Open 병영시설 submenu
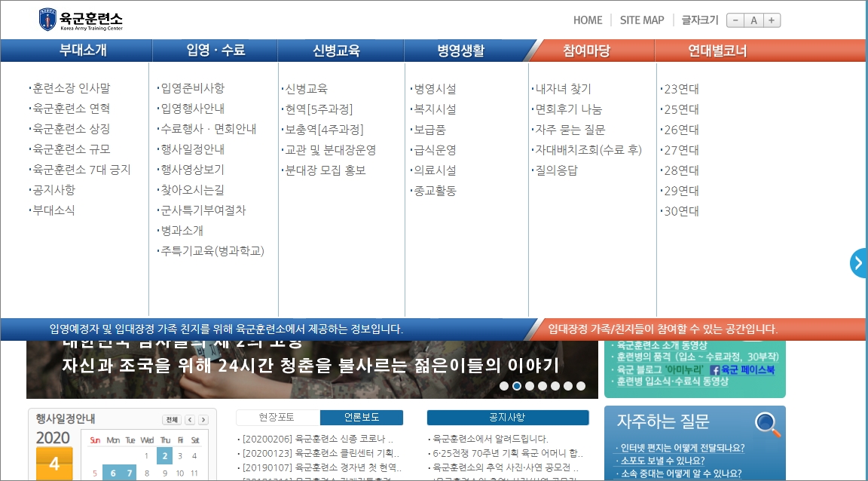Viewport: 868px width, 481px height. [x=435, y=89]
